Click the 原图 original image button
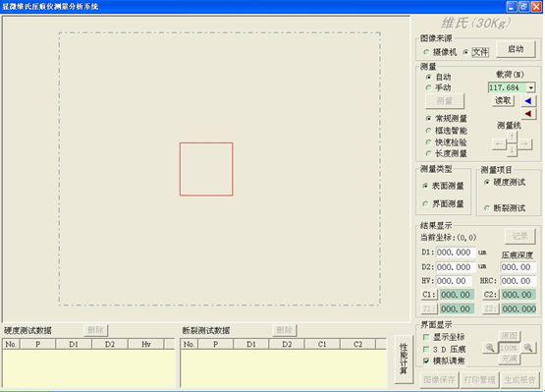Screen dimensions: 545x392 tap(510, 336)
